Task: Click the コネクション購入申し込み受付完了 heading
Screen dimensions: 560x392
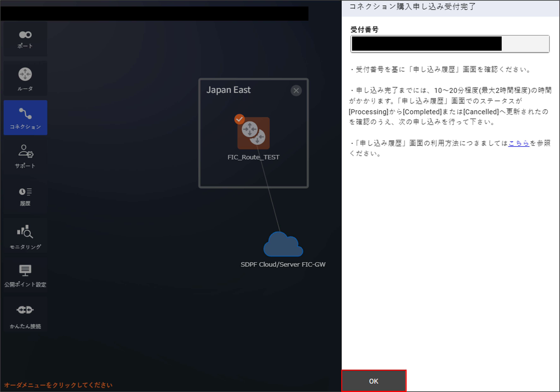Action: [412, 7]
